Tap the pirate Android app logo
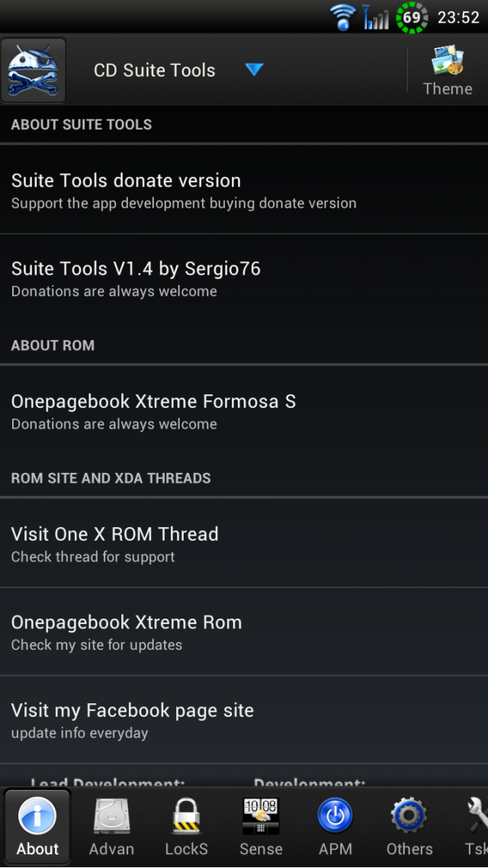 point(34,70)
